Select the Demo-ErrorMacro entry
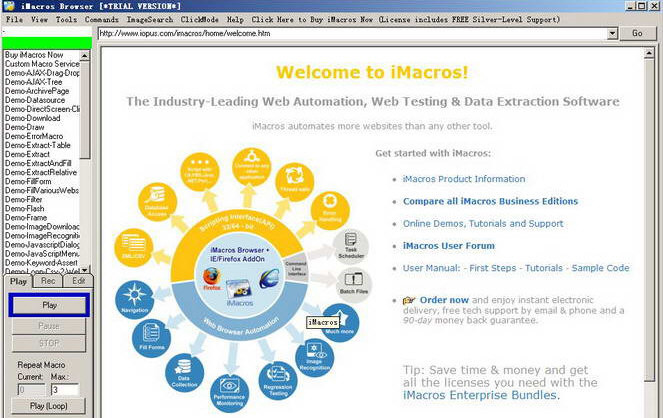The width and height of the screenshot is (663, 418). [x=34, y=137]
